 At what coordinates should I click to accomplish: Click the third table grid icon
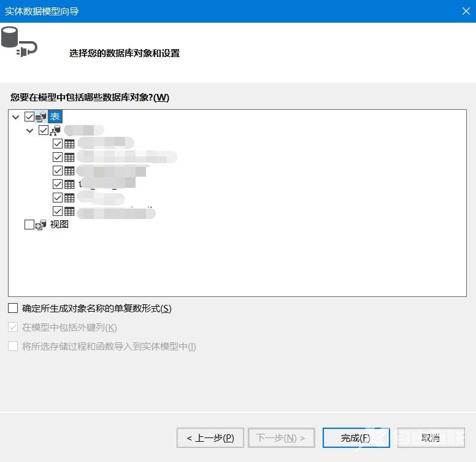(x=69, y=171)
